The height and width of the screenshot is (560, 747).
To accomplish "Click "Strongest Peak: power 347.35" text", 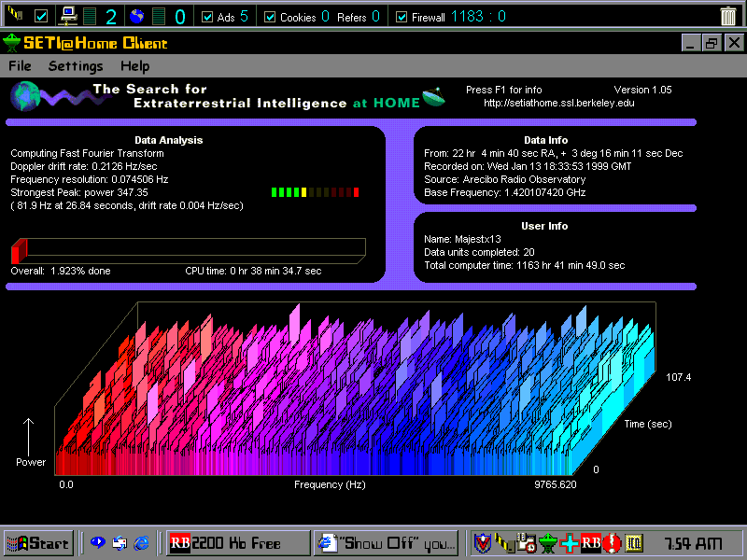I will point(79,192).
